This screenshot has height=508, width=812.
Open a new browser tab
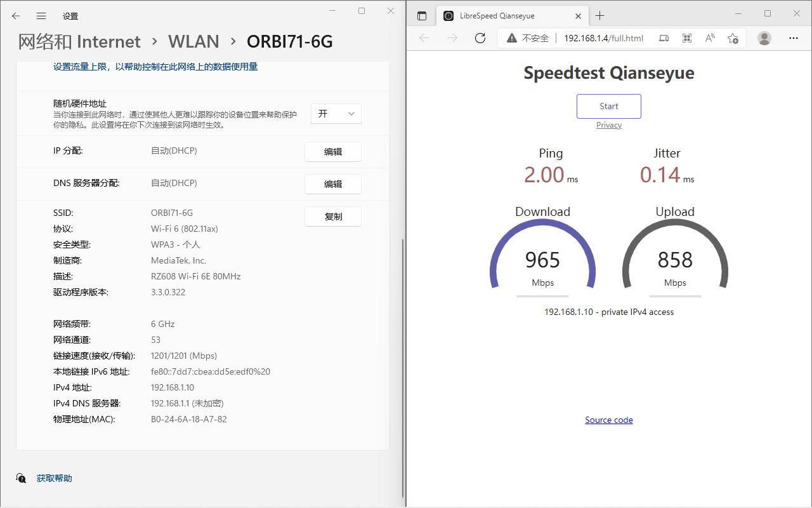tap(600, 15)
